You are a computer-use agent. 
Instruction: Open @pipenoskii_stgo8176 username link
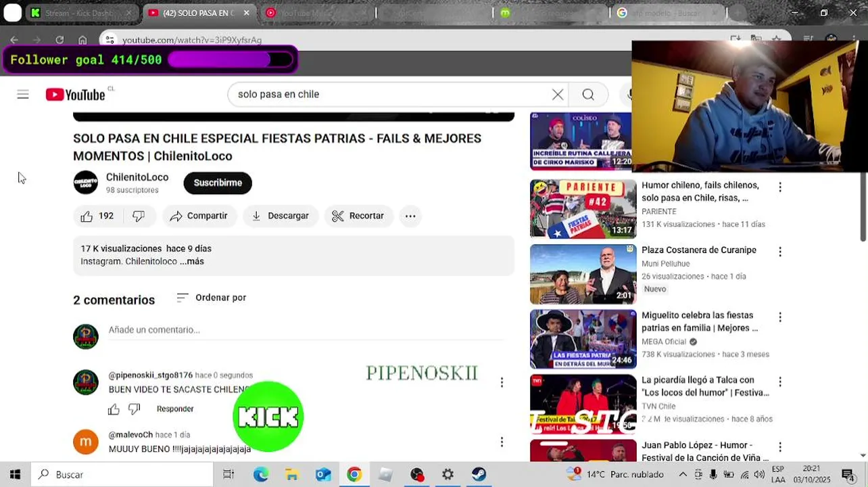pyautogui.click(x=150, y=375)
